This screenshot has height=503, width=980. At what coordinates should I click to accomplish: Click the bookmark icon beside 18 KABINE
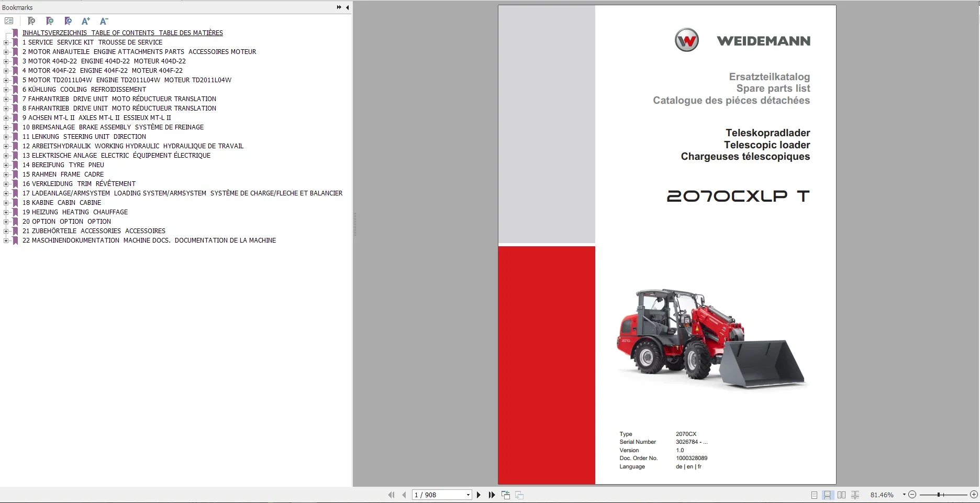coord(16,203)
